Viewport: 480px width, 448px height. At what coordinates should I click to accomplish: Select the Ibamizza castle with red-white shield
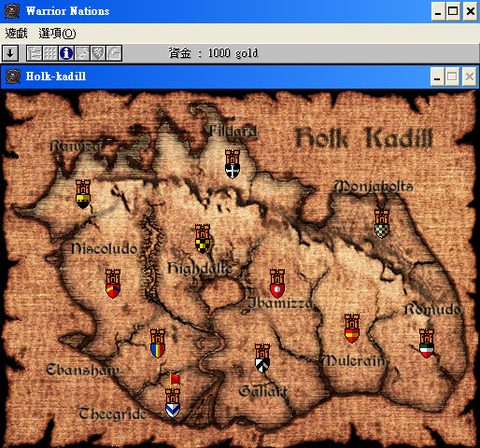click(277, 283)
